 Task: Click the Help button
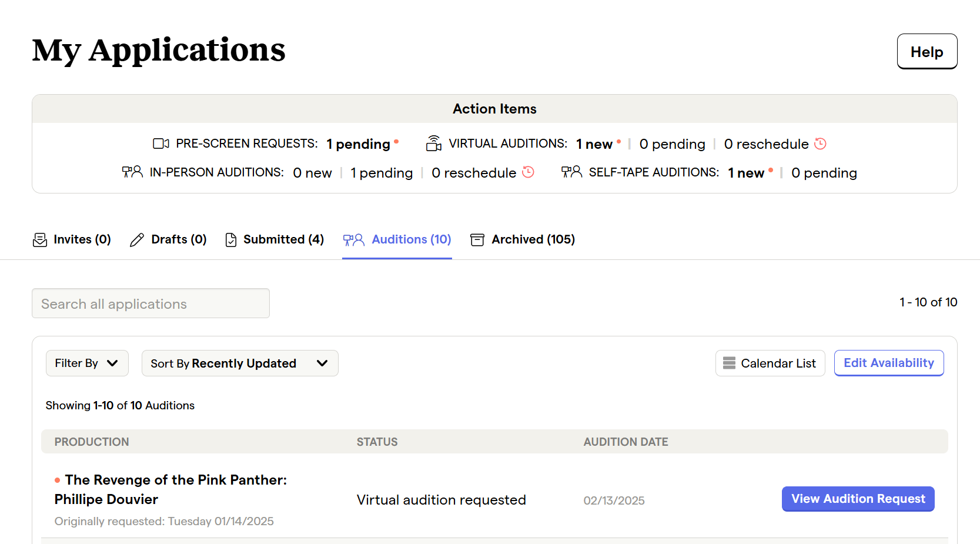tap(927, 52)
